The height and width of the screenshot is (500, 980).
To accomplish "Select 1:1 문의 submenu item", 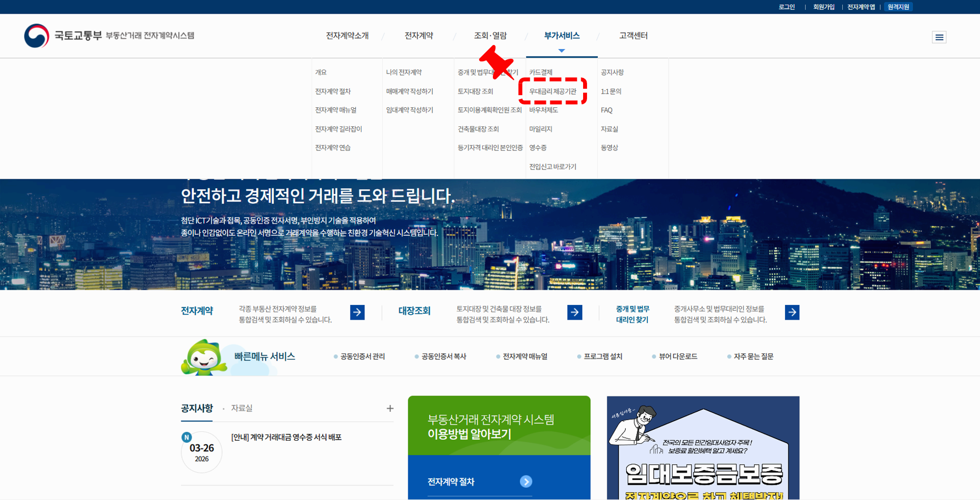I will coord(611,91).
